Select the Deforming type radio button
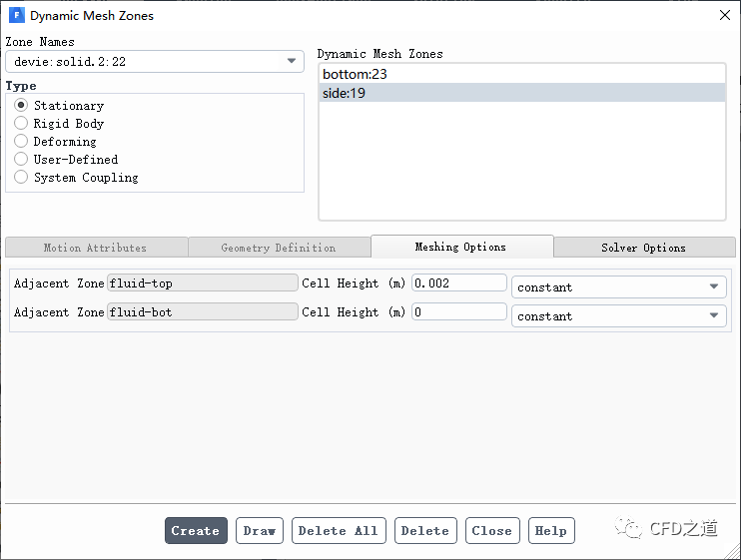This screenshot has height=560, width=741. [21, 141]
